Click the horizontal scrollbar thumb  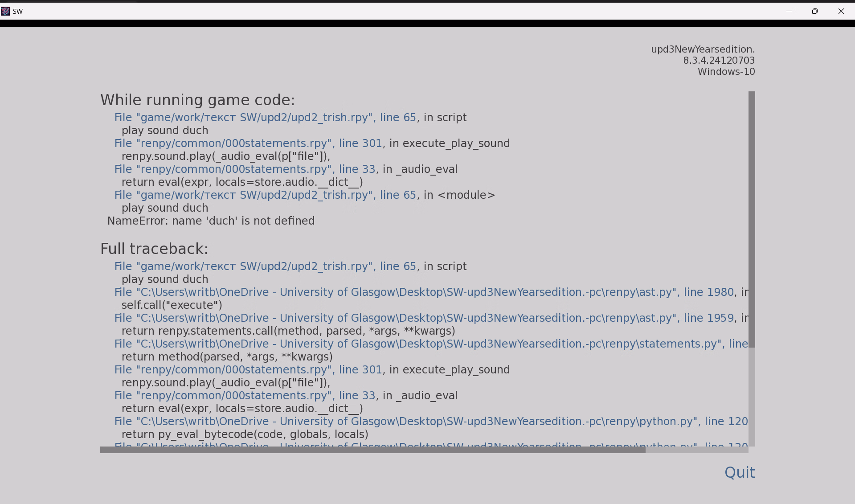[372, 450]
